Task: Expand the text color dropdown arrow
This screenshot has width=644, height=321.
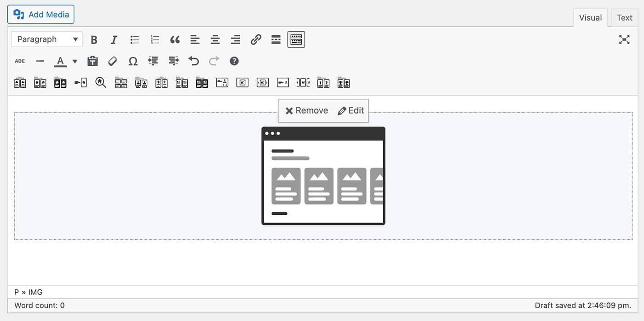Action: pos(75,61)
